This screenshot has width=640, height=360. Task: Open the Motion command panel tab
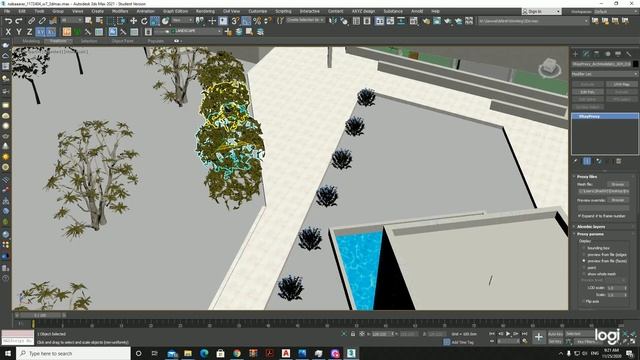coord(607,53)
